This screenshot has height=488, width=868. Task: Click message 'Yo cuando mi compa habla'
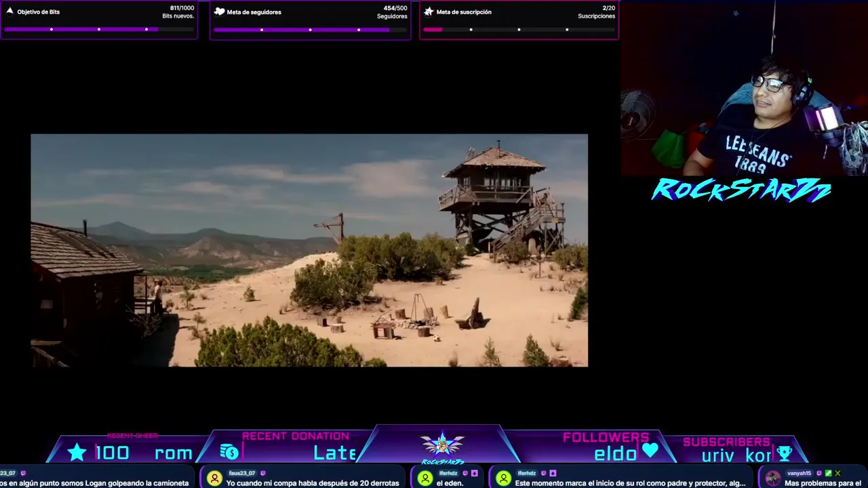pos(313,483)
